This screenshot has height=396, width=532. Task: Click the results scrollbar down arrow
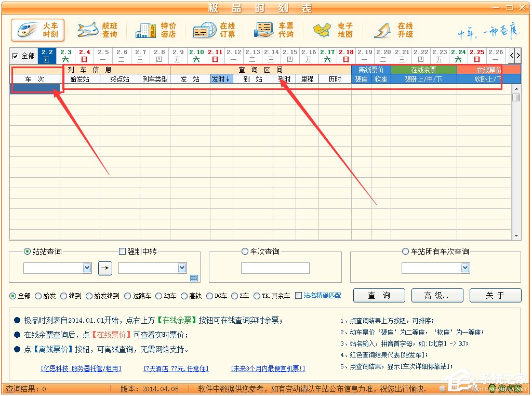(516, 235)
